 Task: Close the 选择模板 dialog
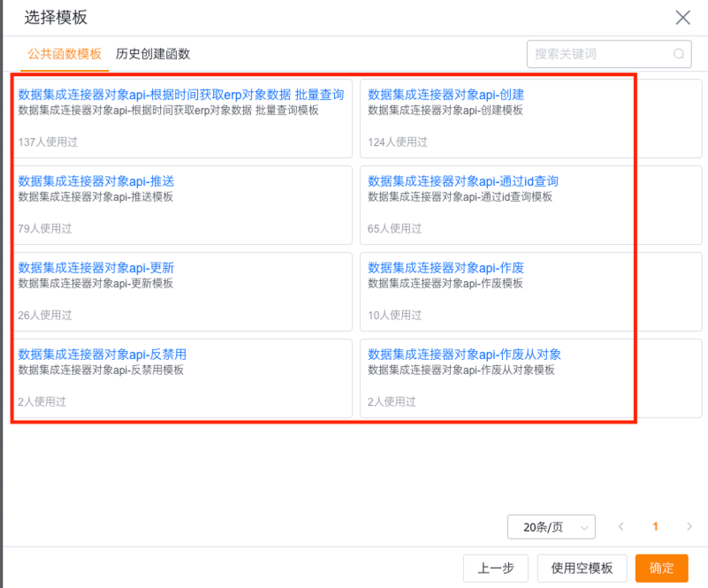tap(682, 18)
